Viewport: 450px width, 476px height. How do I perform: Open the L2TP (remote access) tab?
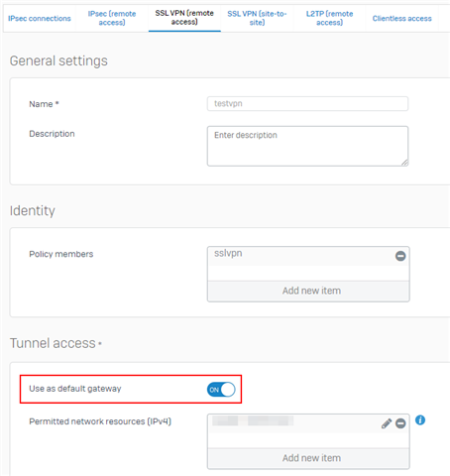tap(329, 18)
